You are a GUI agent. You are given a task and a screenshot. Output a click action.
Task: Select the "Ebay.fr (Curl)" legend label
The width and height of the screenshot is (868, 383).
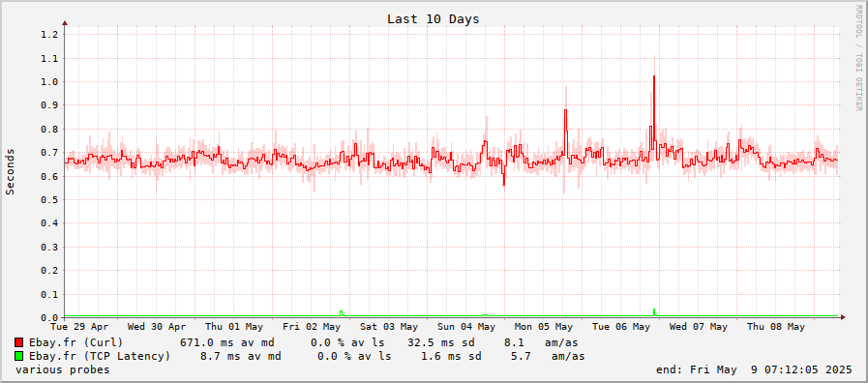pyautogui.click(x=75, y=342)
